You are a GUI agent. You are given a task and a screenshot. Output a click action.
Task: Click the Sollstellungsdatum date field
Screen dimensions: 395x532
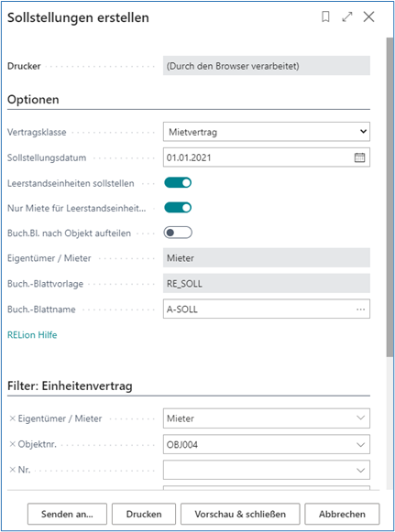click(x=267, y=157)
